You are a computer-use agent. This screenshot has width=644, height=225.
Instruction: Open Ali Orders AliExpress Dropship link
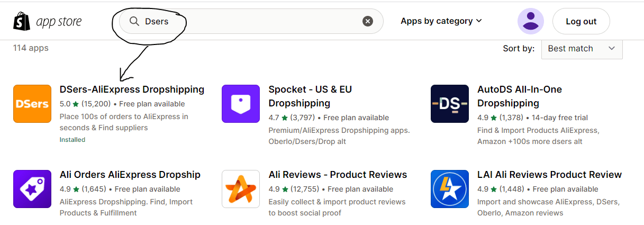(x=130, y=175)
